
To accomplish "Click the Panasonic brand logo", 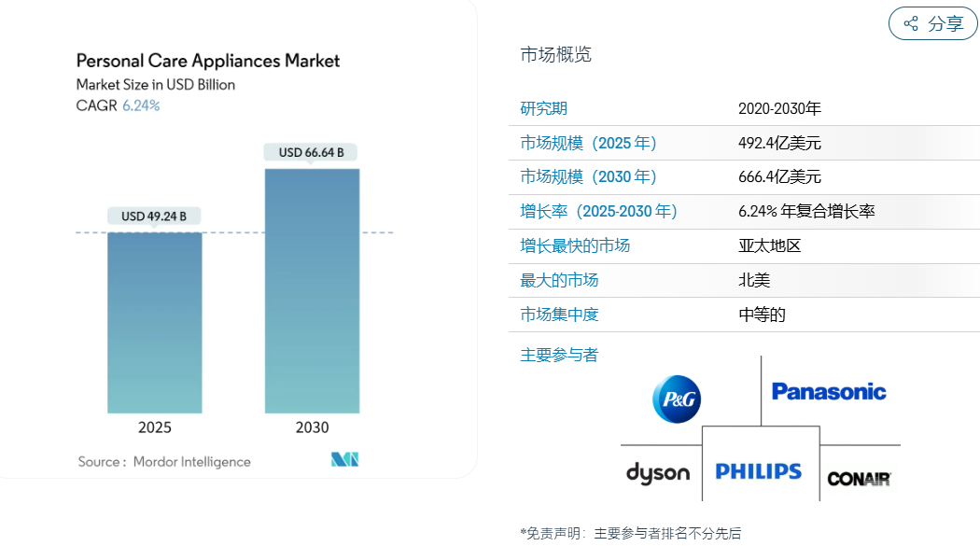I will click(829, 392).
